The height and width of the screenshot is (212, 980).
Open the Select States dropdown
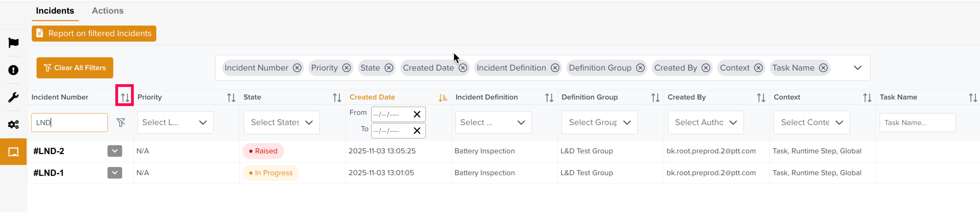(x=281, y=123)
